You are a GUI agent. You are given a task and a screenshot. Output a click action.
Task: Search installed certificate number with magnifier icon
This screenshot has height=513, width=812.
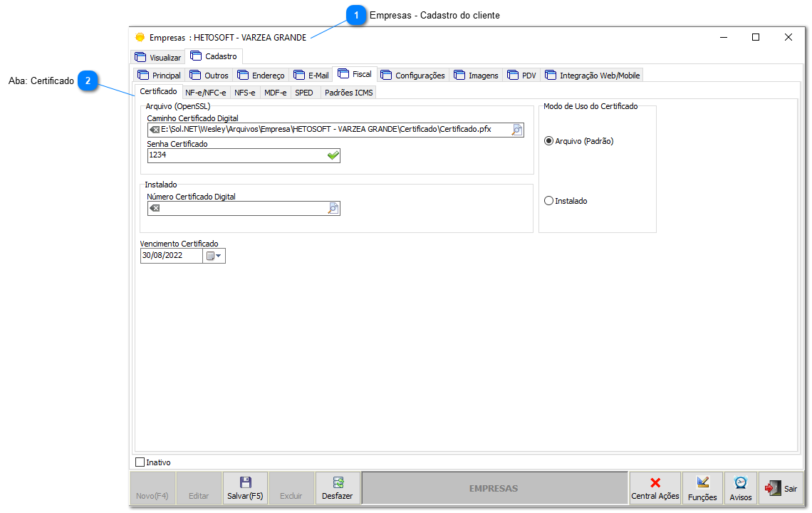click(x=332, y=208)
